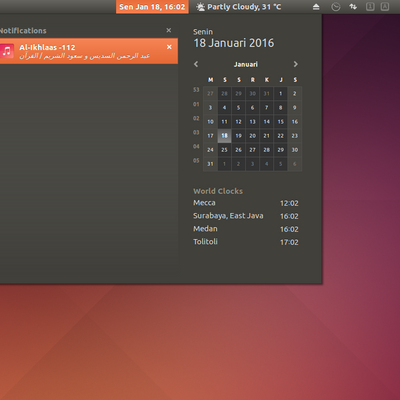Go to next month in calendar

pyautogui.click(x=295, y=64)
